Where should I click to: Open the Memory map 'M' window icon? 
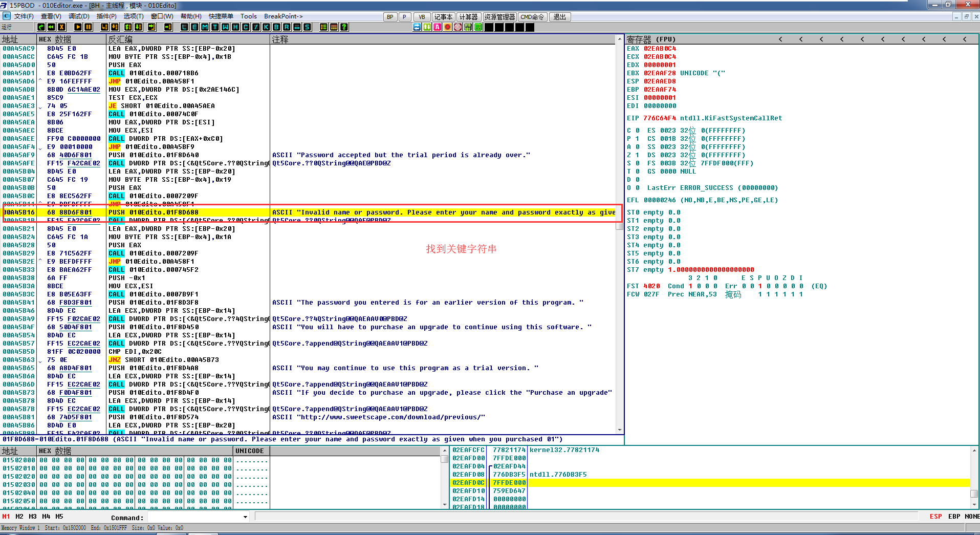point(205,27)
